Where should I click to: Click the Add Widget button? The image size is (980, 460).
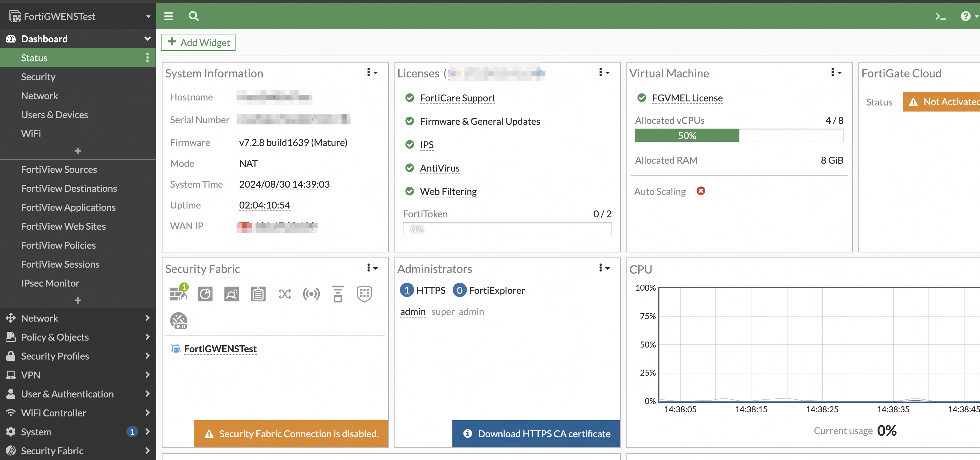[198, 42]
